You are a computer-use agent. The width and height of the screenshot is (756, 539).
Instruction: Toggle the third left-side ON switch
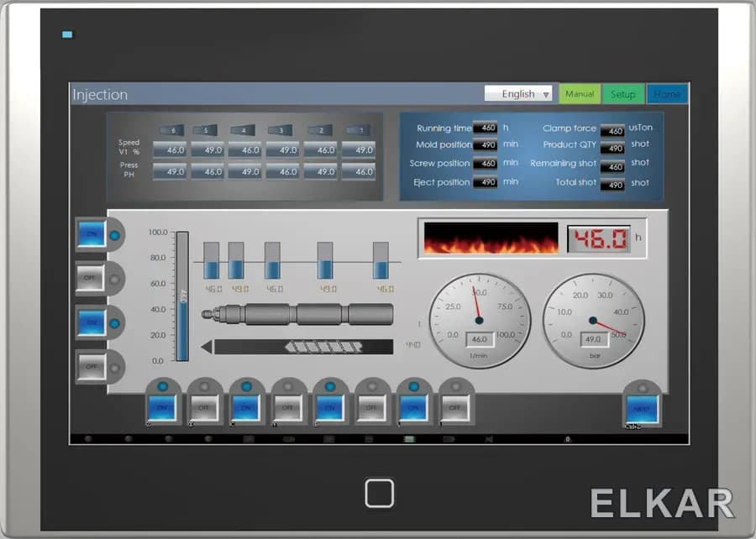[92, 322]
